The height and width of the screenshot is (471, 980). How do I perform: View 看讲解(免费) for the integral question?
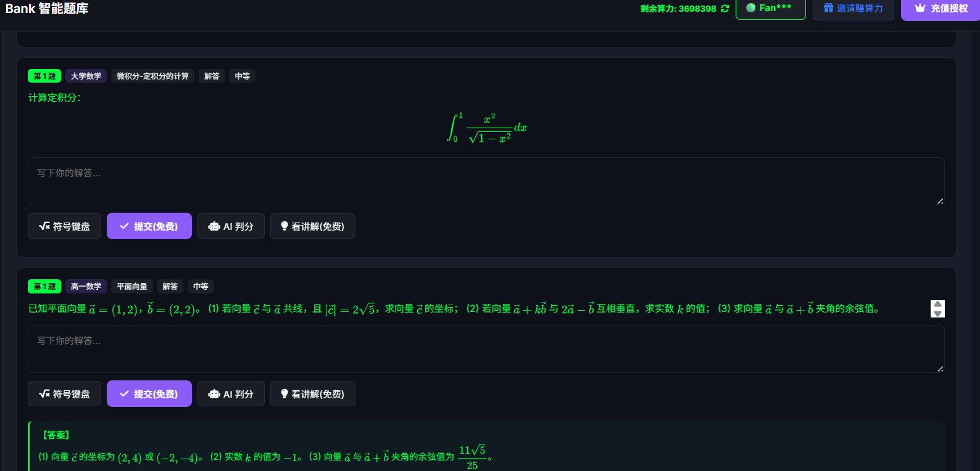tap(313, 226)
